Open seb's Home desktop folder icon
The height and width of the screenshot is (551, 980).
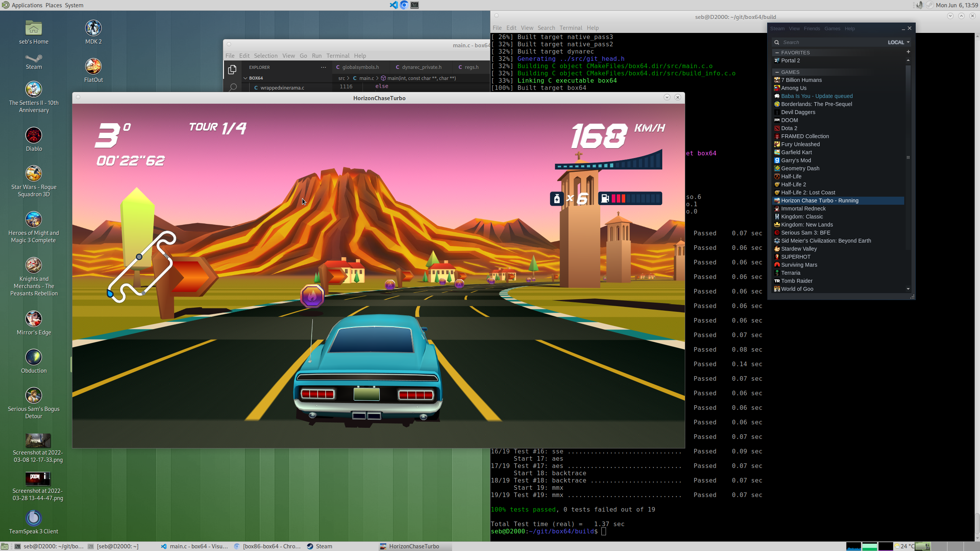34,28
